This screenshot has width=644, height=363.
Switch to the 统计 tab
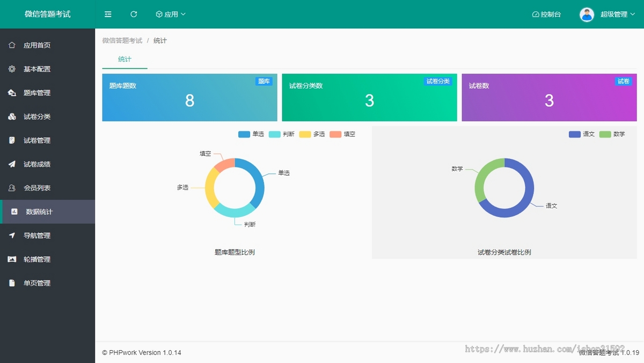click(125, 59)
